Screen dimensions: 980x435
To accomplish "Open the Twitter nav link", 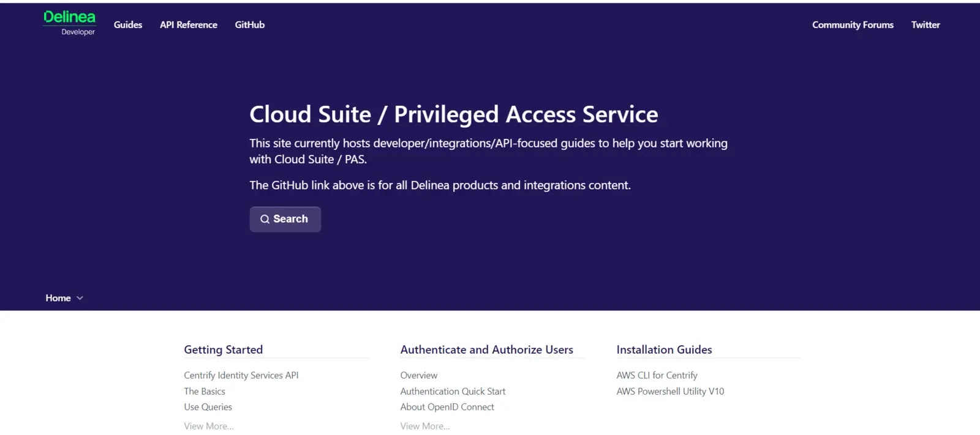I will click(x=925, y=25).
